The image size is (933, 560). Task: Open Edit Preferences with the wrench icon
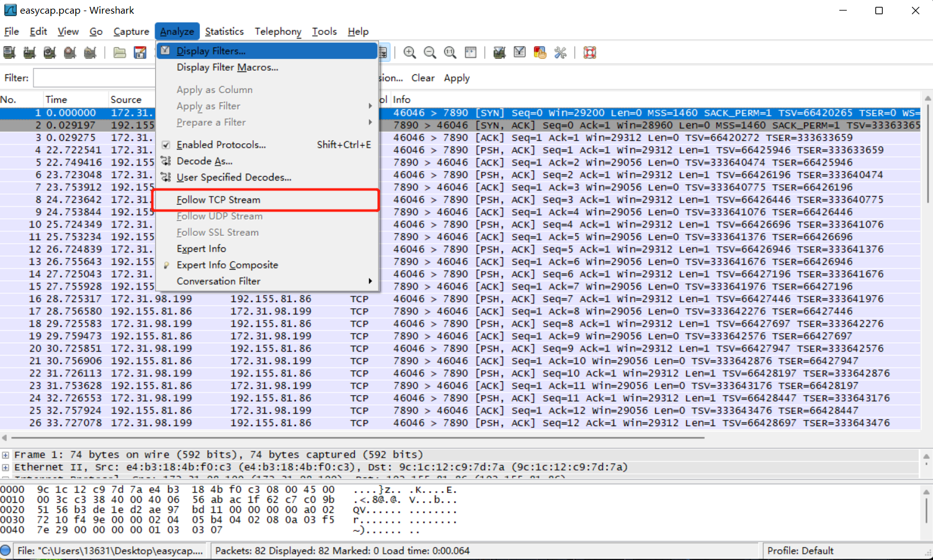click(x=561, y=52)
